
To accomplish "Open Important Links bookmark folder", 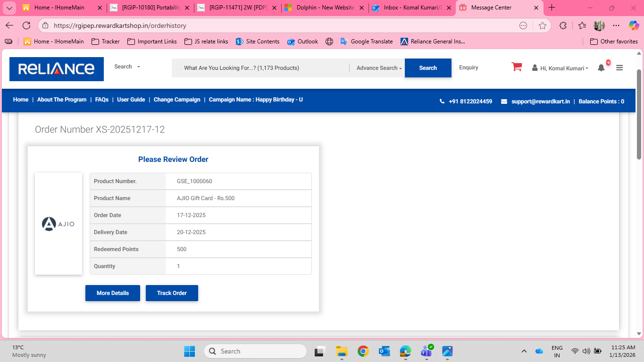I will (152, 42).
